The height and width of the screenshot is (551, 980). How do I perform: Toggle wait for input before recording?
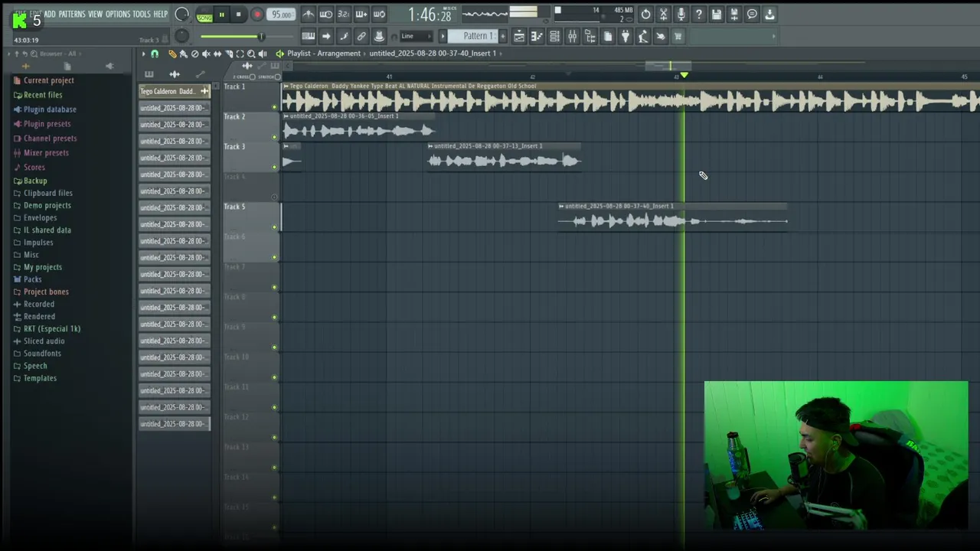point(325,14)
